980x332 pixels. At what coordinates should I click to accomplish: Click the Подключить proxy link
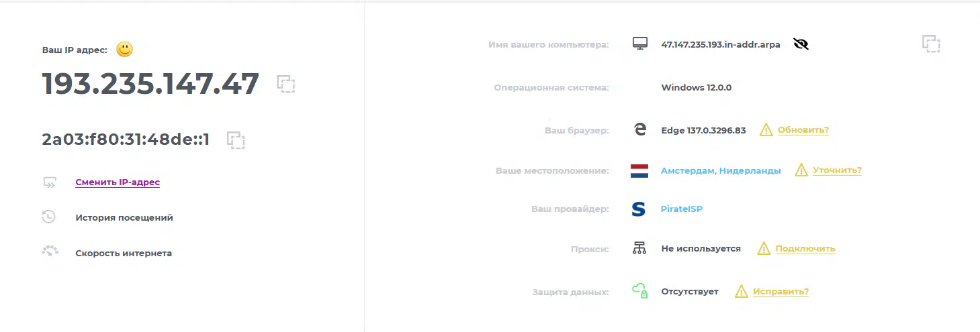click(805, 249)
